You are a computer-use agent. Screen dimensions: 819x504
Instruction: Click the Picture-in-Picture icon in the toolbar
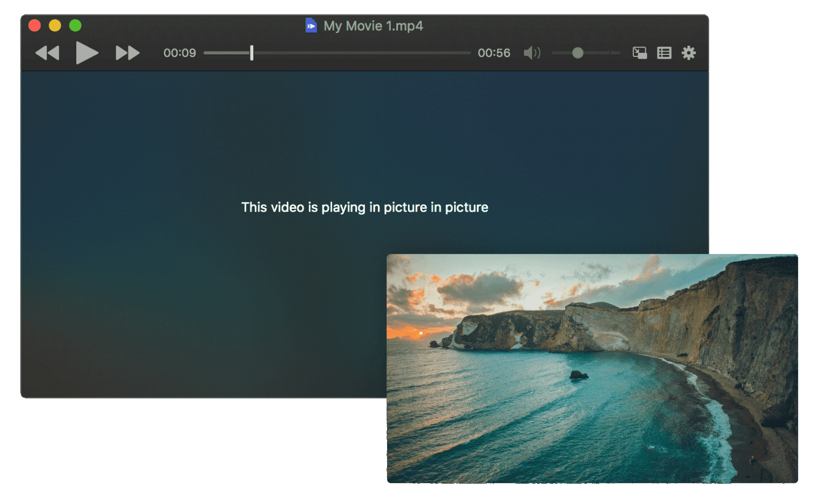pyautogui.click(x=639, y=53)
